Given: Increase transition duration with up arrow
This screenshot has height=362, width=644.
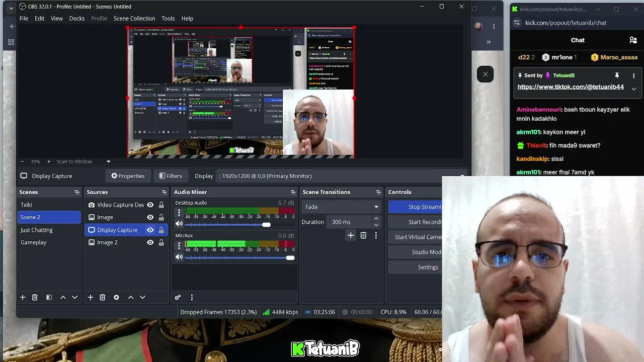Looking at the screenshot, I should click(x=376, y=219).
